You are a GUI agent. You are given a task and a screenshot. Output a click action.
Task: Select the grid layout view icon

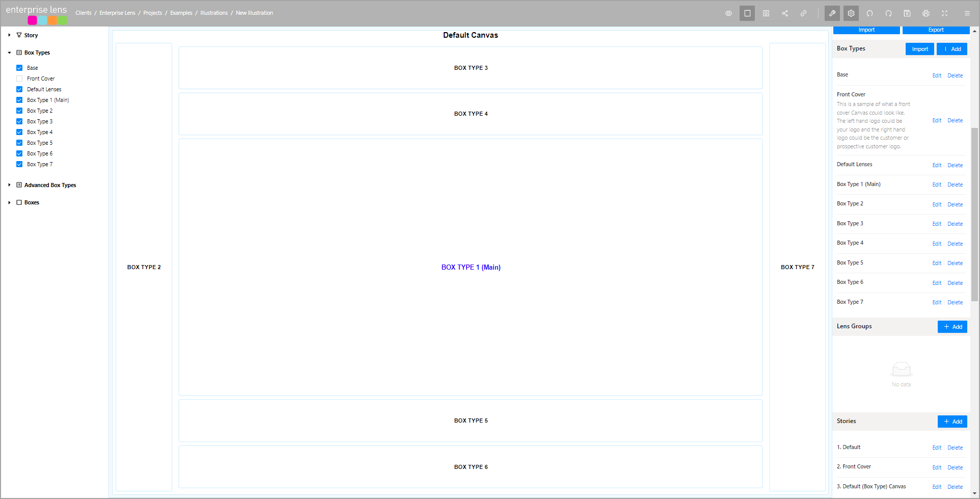pos(766,13)
